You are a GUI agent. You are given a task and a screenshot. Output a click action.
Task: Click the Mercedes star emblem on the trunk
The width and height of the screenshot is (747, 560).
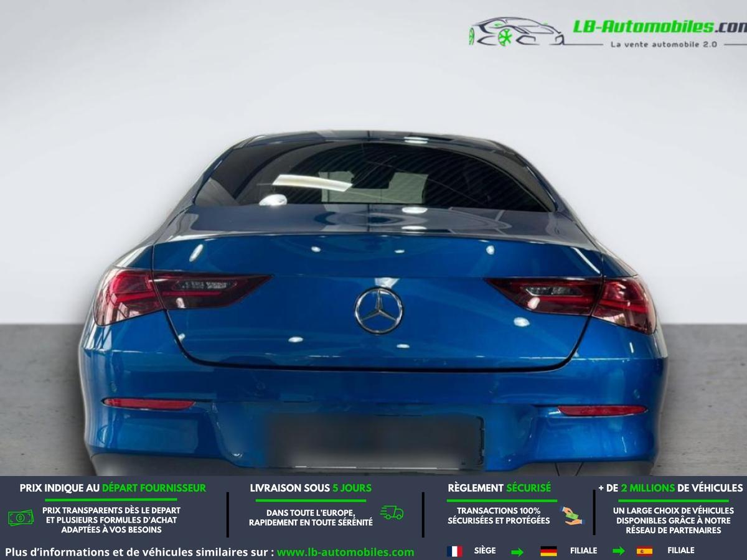(378, 311)
